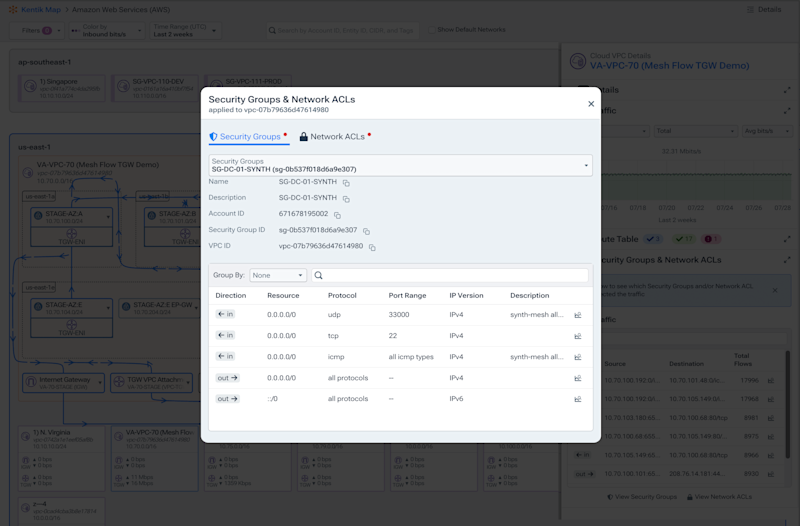800x526 pixels.
Task: Click 'all icmp types' port range cell
Action: 411,357
